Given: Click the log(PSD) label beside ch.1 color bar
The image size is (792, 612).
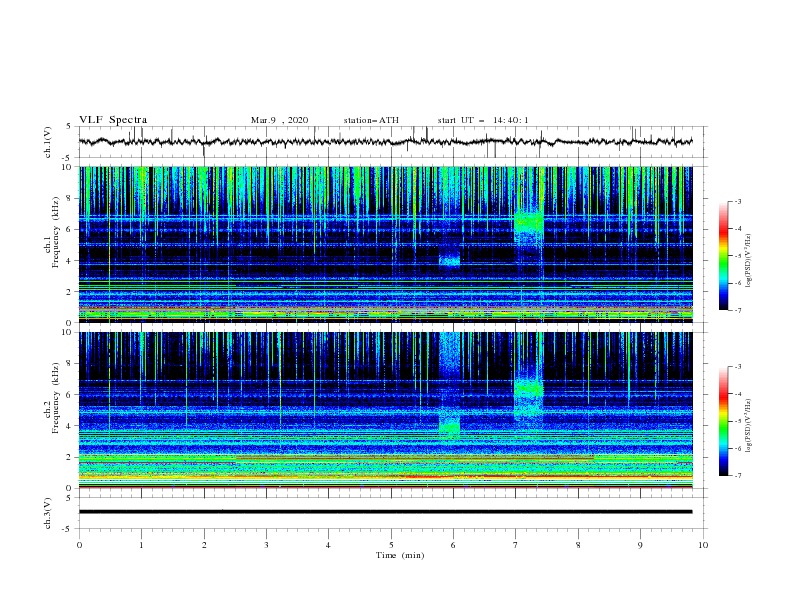Looking at the screenshot, I should (x=749, y=261).
